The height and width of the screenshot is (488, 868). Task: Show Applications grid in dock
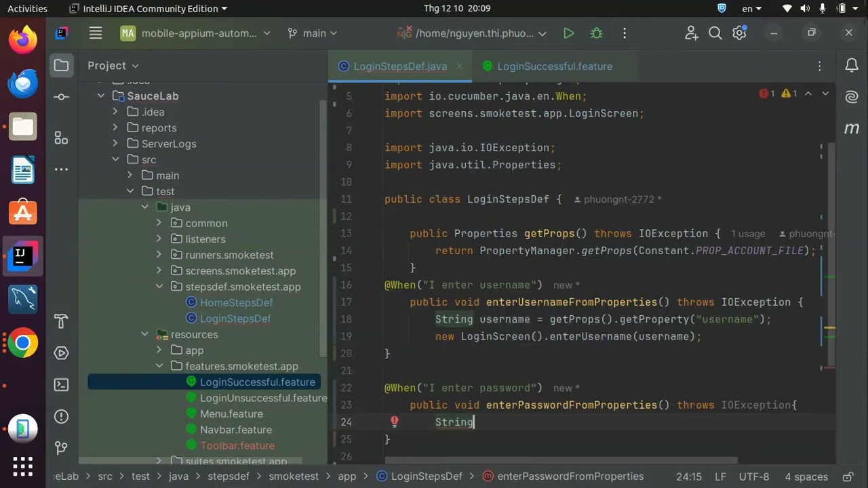point(23,466)
